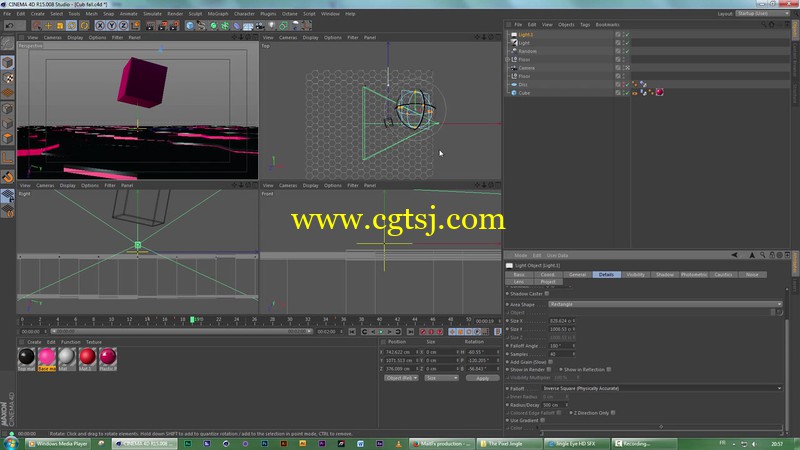Toggle the Y axis lock
800x450 pixels.
coord(112,25)
